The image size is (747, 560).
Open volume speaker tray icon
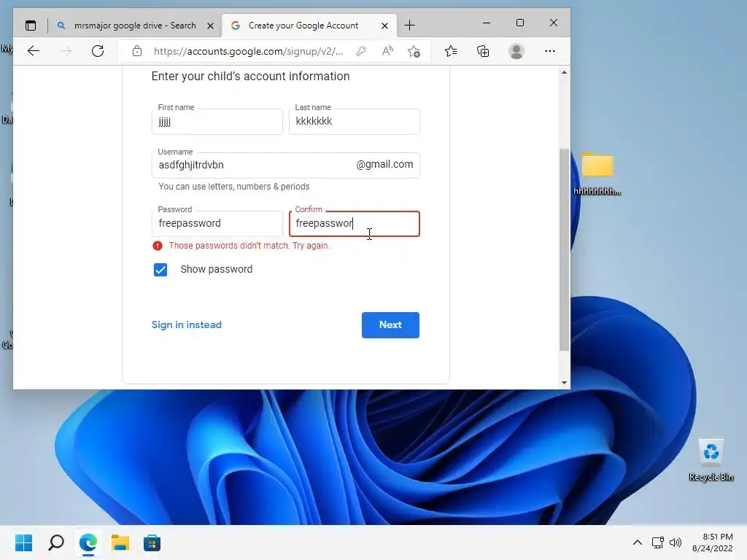coord(676,542)
